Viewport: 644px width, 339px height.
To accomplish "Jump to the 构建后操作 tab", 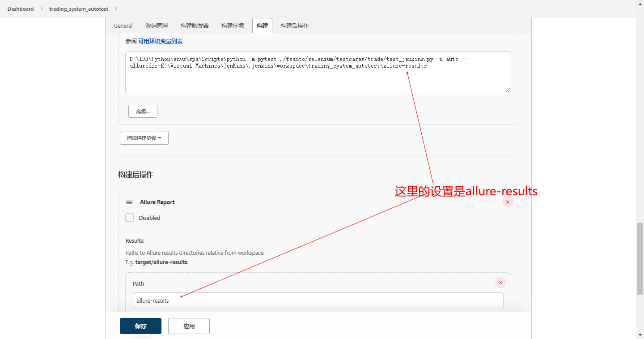I will (295, 26).
